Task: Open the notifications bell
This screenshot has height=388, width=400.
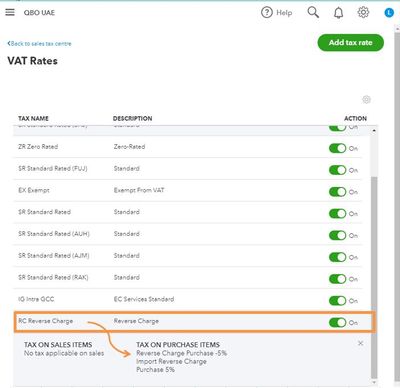Action: point(338,13)
